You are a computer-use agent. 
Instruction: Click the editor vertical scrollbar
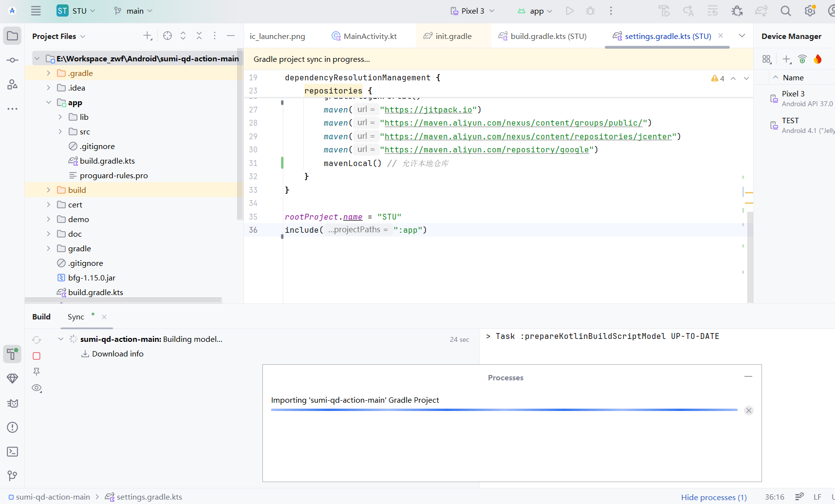[750, 258]
